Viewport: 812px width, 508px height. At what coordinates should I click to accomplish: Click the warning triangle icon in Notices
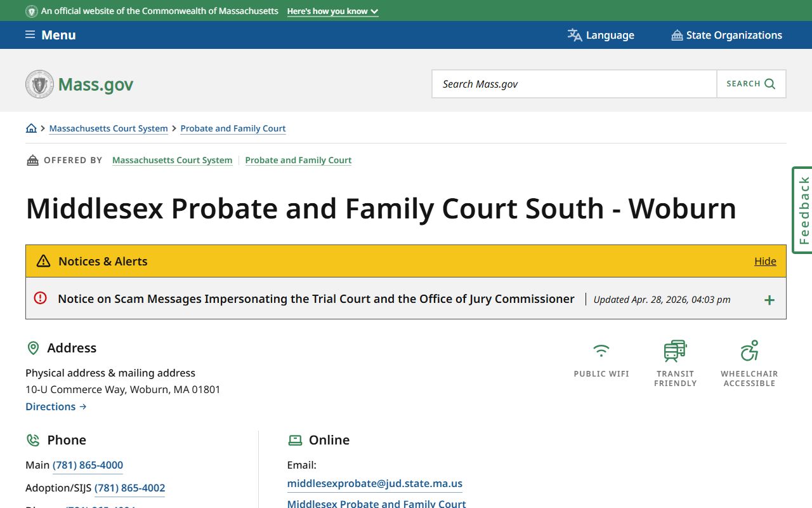point(43,261)
